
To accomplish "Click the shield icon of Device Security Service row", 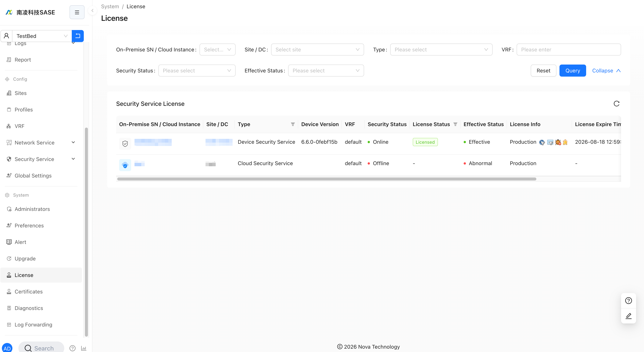I will 125,144.
